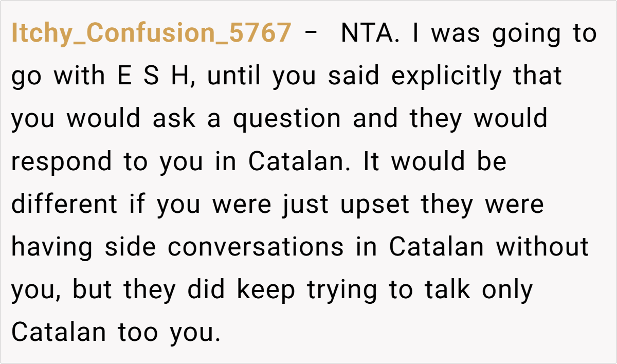This screenshot has width=617, height=364.
Task: Click the word 'question' in the comment
Action: point(287,119)
